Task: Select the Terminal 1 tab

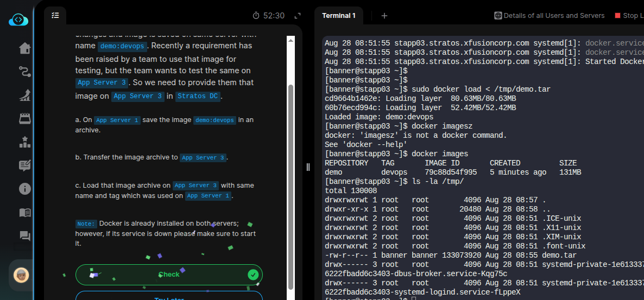Action: click(x=338, y=16)
